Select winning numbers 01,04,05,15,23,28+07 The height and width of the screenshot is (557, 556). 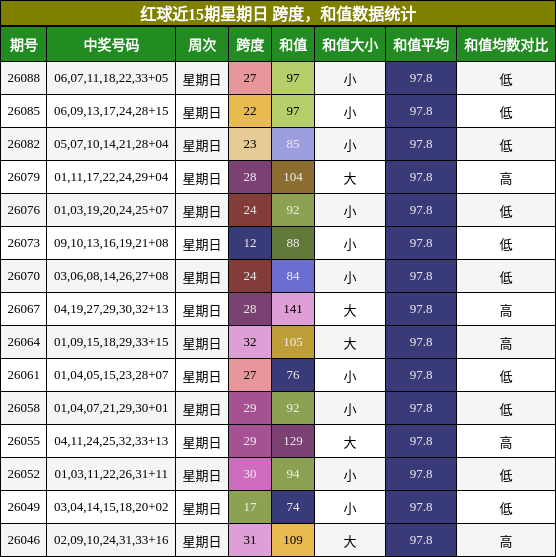pyautogui.click(x=111, y=375)
